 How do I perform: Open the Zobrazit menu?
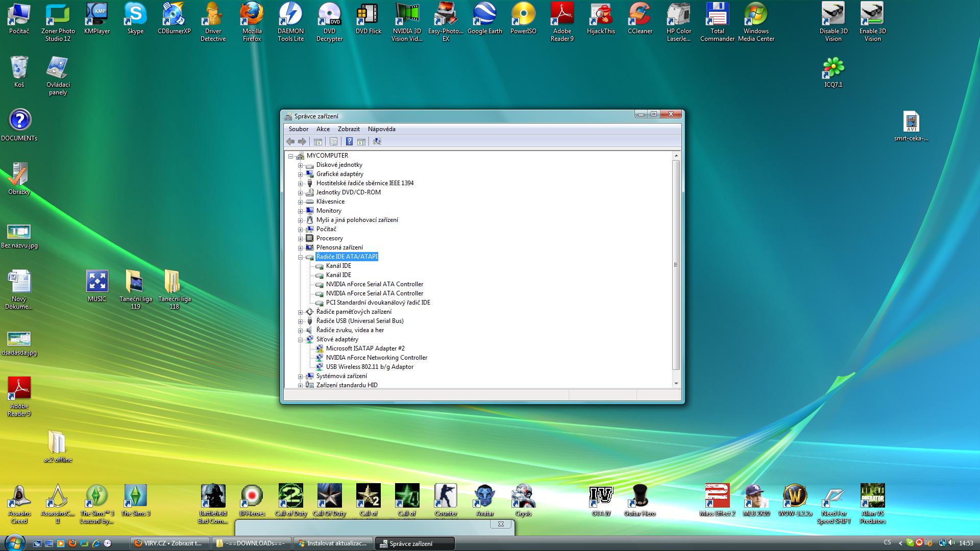click(x=349, y=129)
